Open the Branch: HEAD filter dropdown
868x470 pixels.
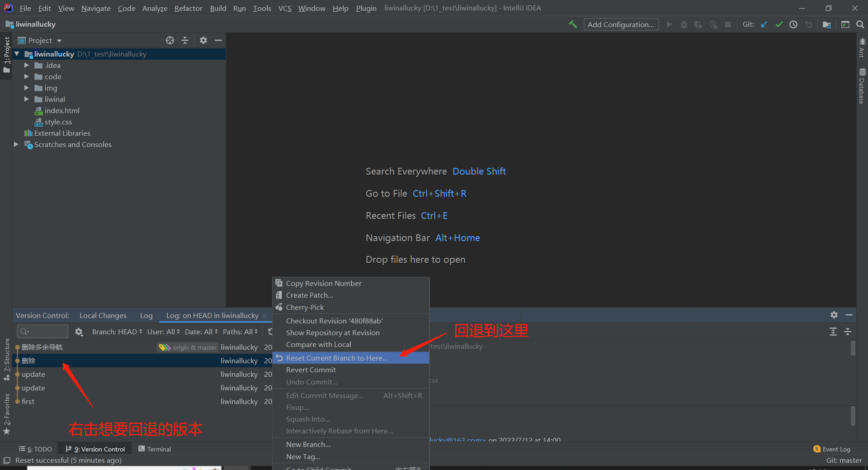point(117,332)
